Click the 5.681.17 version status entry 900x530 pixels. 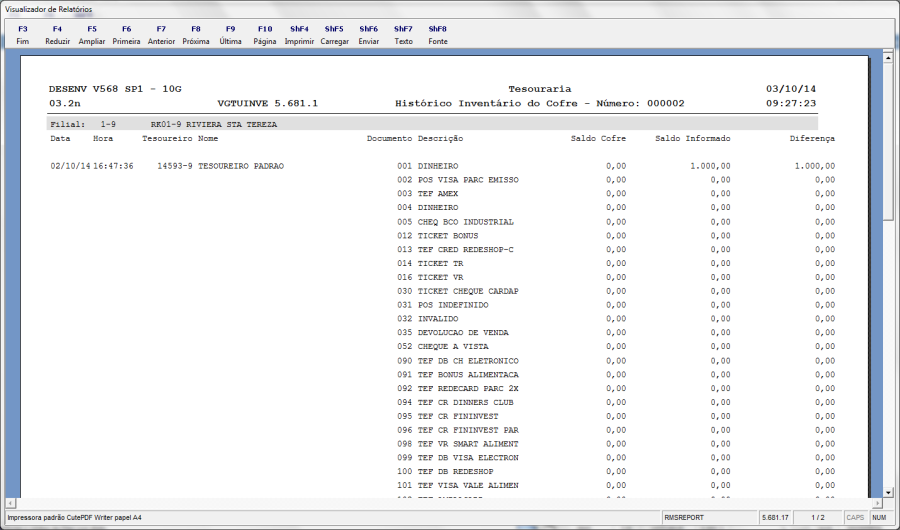pos(775,517)
